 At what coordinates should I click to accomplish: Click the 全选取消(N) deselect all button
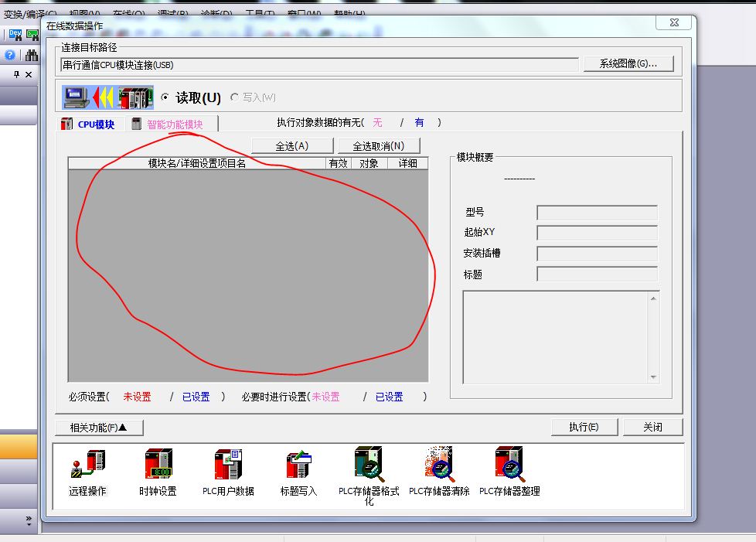(x=379, y=146)
